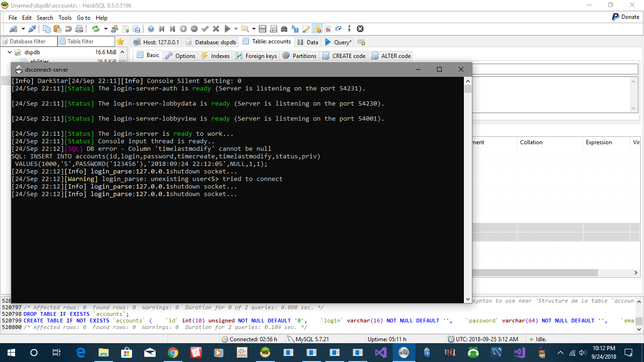
Task: Collapse the dspdb database tree node
Action: [x=10, y=52]
